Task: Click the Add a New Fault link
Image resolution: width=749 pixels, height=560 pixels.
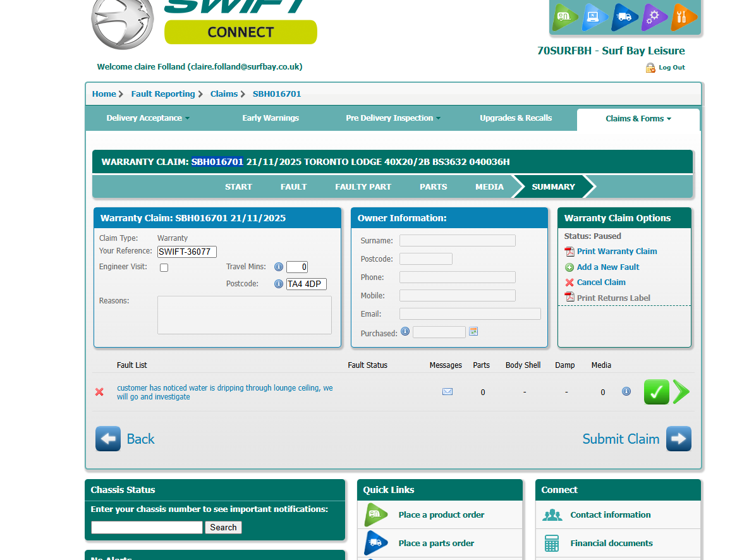Action: [608, 267]
